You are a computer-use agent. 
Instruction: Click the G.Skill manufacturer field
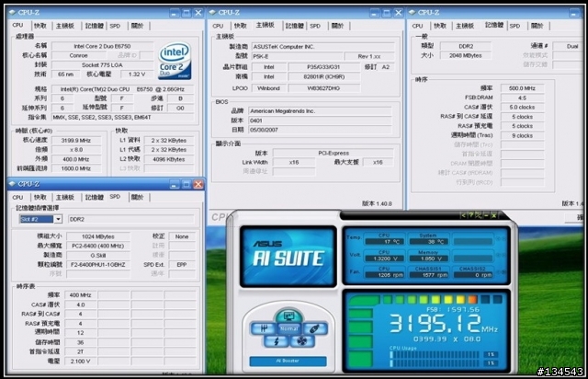pyautogui.click(x=98, y=255)
